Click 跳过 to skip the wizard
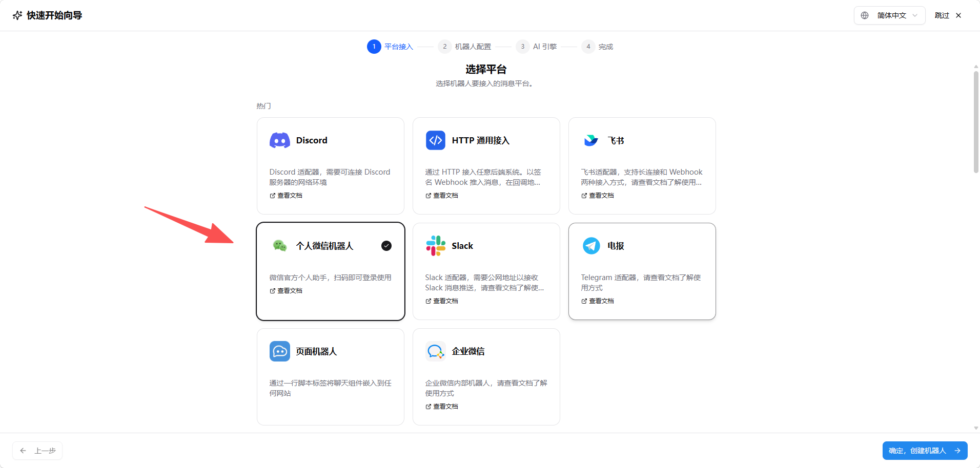 942,15
